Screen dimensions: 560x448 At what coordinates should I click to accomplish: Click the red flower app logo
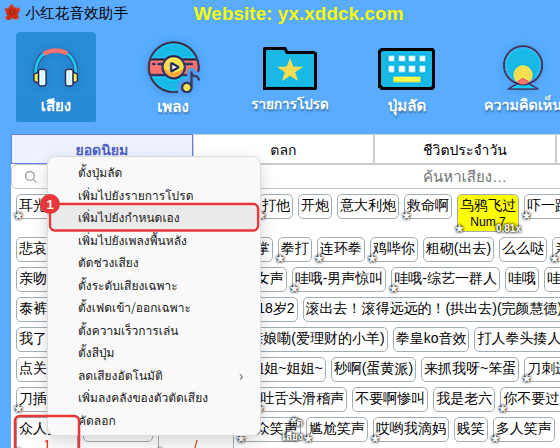12,13
